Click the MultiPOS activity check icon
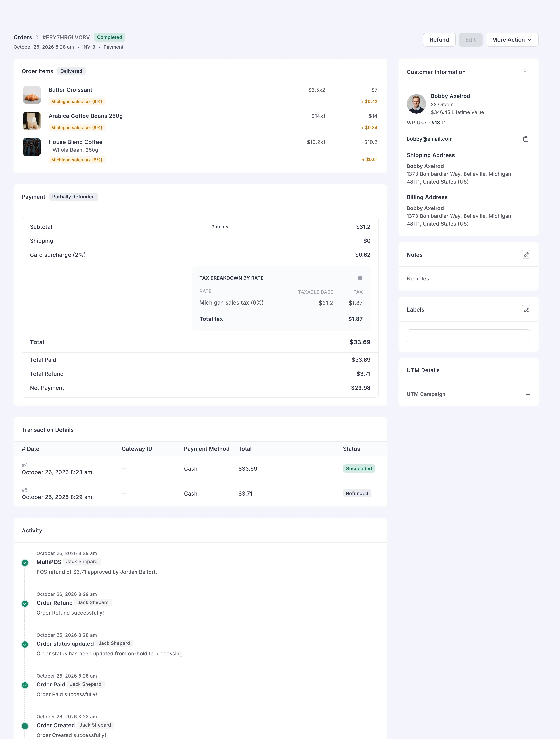 [25, 563]
